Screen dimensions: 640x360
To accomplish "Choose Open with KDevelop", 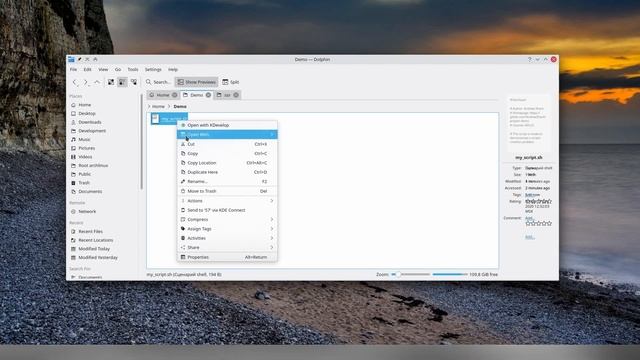I will [x=227, y=125].
